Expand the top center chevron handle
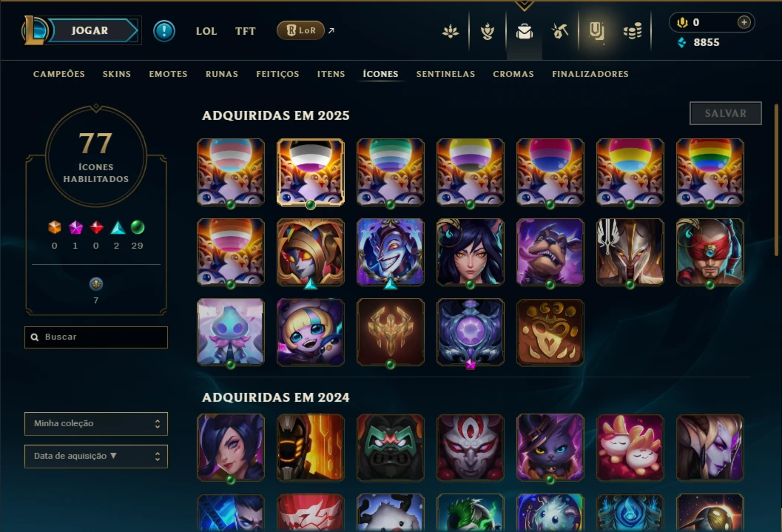The height and width of the screenshot is (532, 782). pos(524,5)
